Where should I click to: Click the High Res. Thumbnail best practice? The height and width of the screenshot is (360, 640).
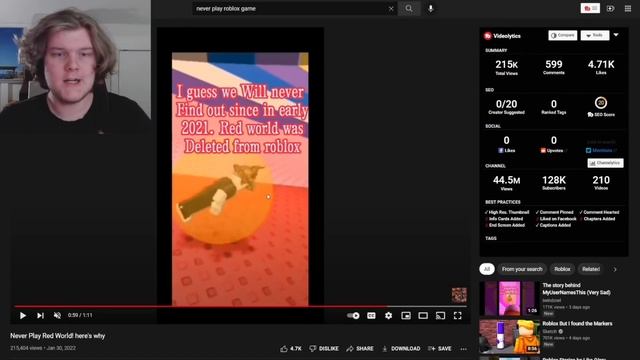(507, 212)
